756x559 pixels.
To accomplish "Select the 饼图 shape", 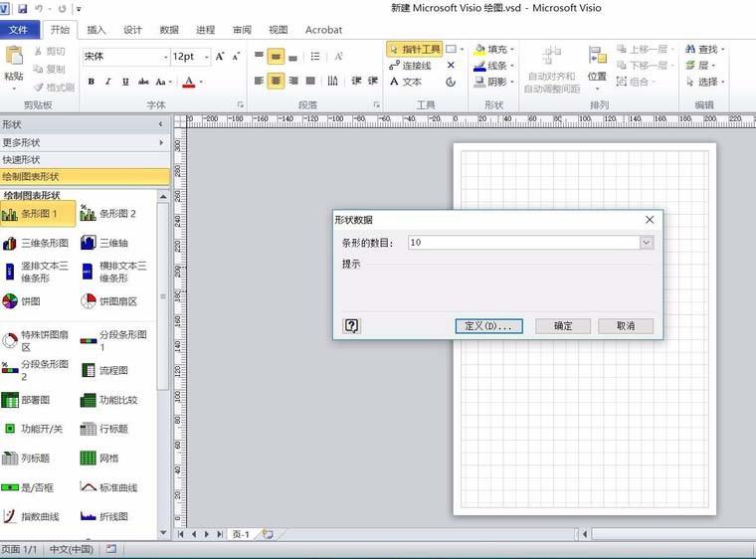I will pos(21,301).
